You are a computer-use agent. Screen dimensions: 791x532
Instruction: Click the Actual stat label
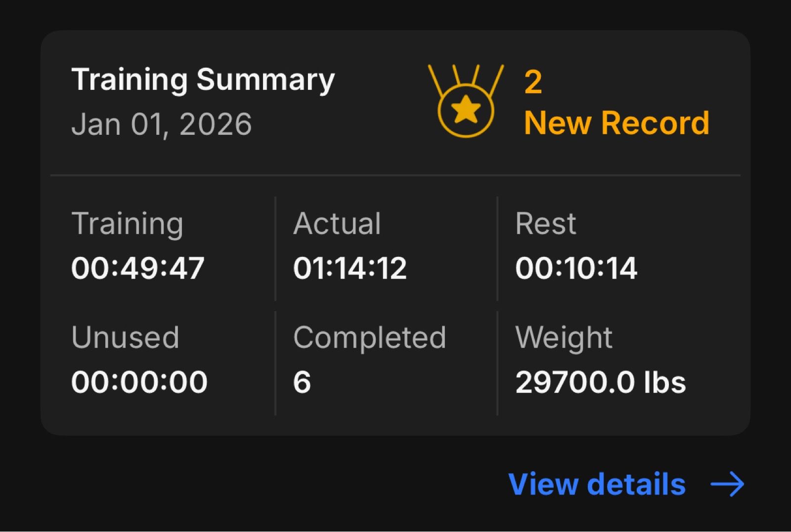(x=337, y=224)
